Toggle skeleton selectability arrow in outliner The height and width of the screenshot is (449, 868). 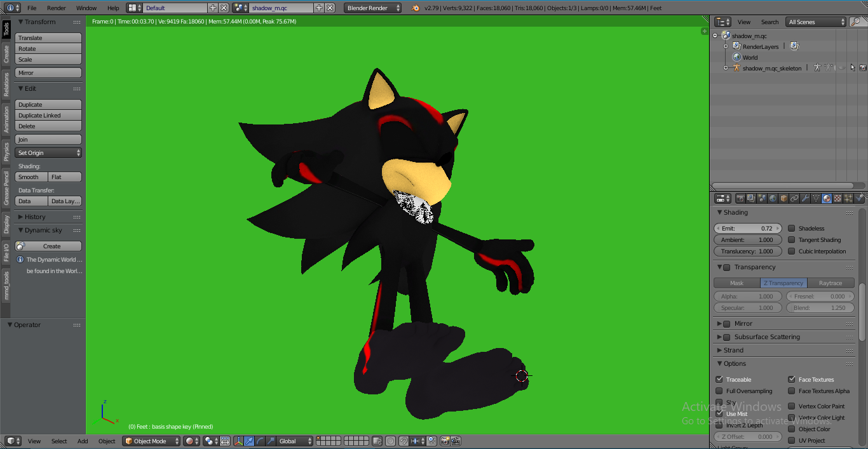click(x=853, y=67)
